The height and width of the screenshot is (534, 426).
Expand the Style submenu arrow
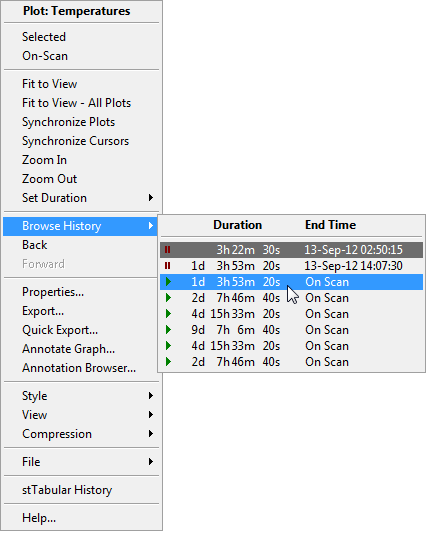(x=151, y=395)
